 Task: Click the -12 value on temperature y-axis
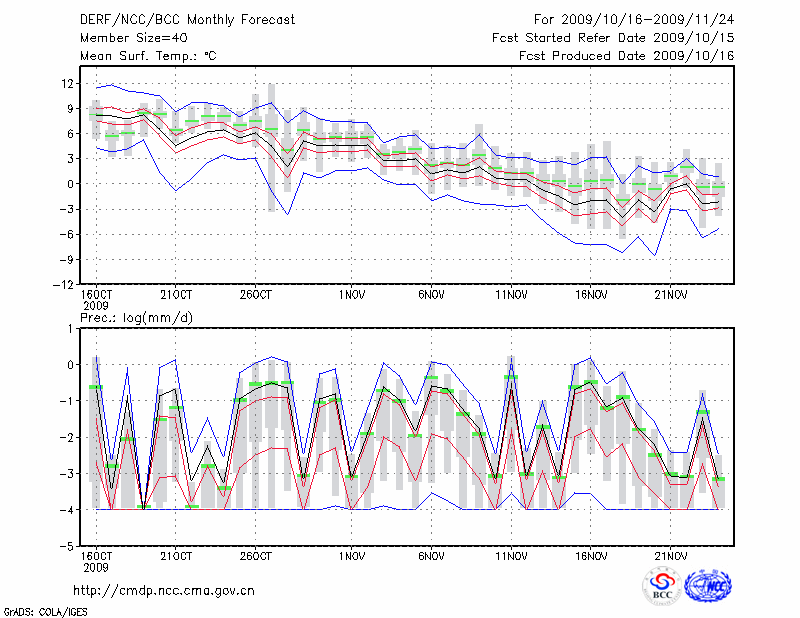pos(63,285)
